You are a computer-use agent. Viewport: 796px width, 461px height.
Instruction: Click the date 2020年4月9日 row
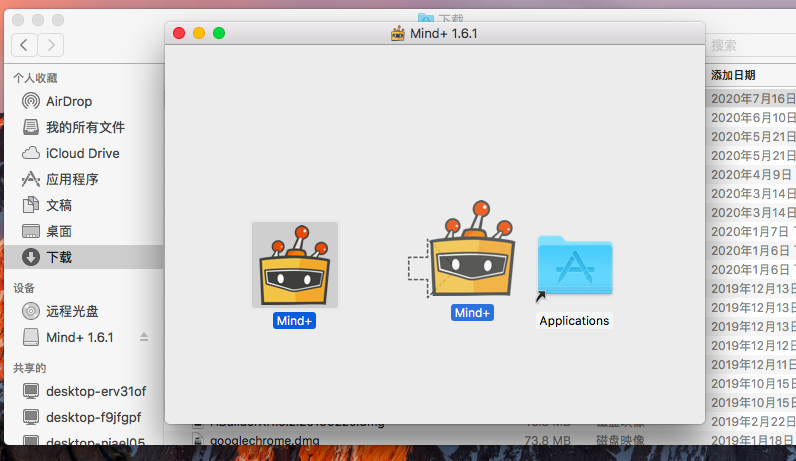point(751,175)
